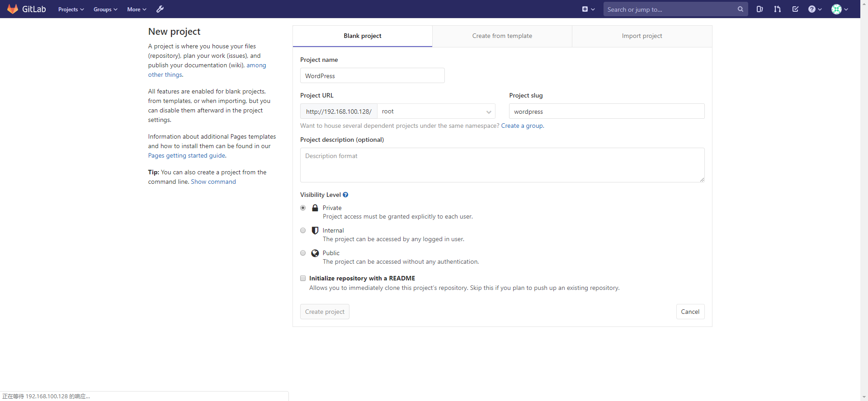The width and height of the screenshot is (868, 401).
Task: Open the issues icon in navbar
Action: point(759,9)
